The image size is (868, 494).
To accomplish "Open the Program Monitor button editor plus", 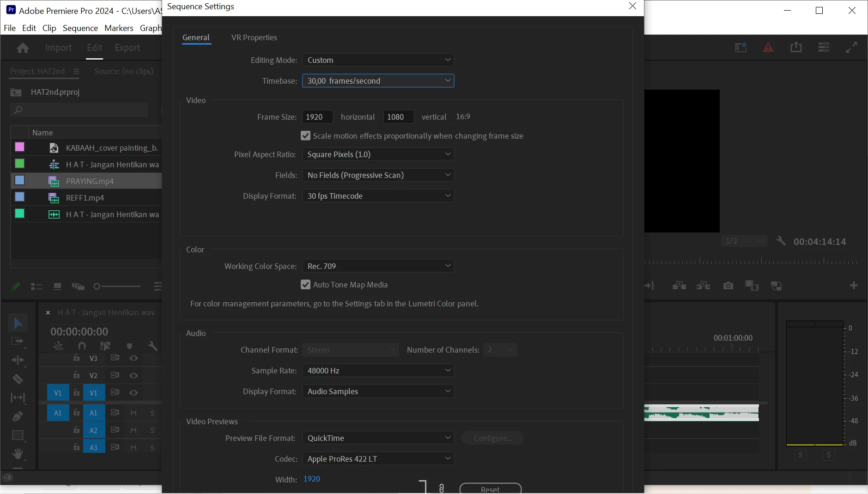I will pos(854,286).
